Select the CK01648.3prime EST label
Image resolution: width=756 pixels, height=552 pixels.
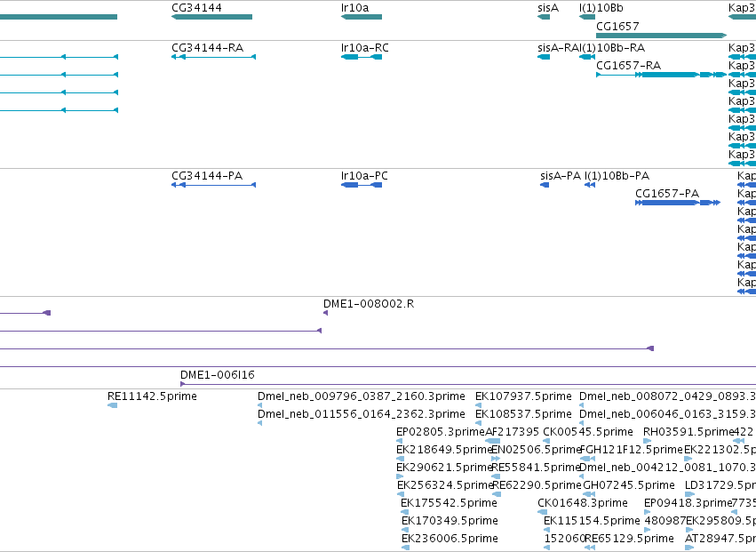click(583, 503)
